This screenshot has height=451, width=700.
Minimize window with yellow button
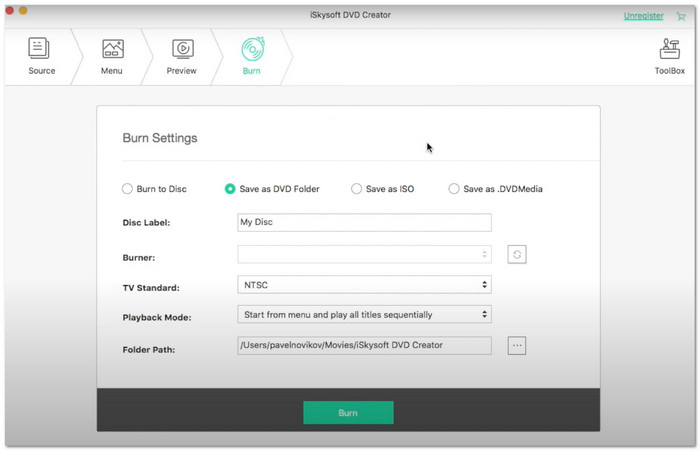(x=23, y=10)
